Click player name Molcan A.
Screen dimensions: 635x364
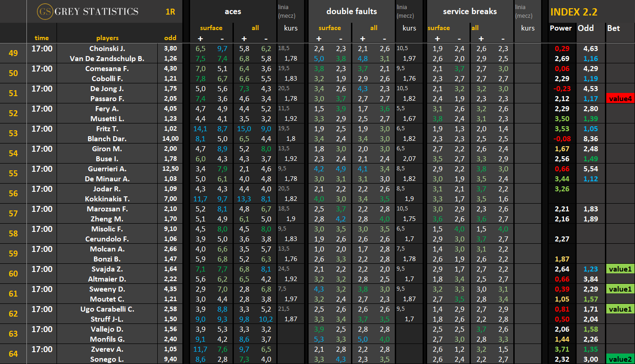click(x=107, y=249)
